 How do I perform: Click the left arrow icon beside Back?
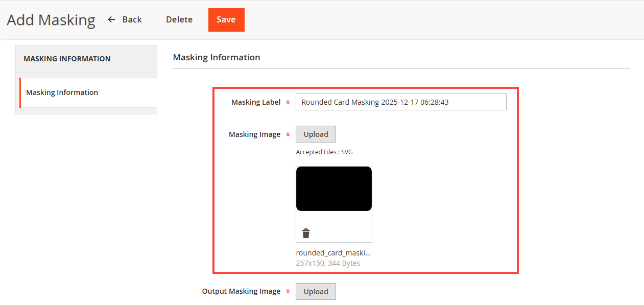click(112, 19)
